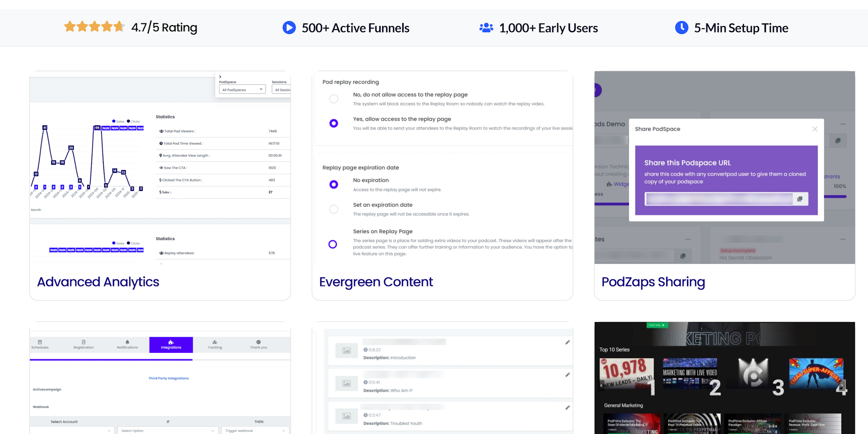Select 'Yes, allow access to the replay page'

[x=334, y=123]
